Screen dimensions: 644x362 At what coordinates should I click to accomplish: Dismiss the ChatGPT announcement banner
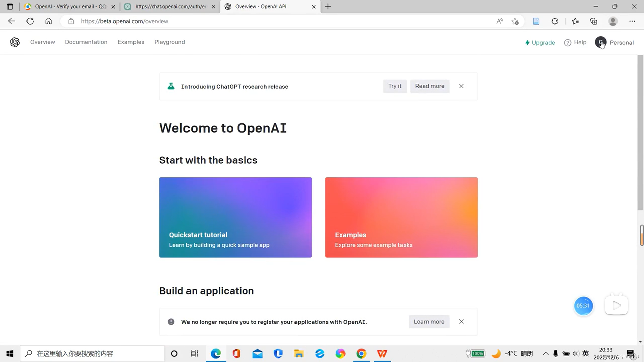pyautogui.click(x=461, y=86)
